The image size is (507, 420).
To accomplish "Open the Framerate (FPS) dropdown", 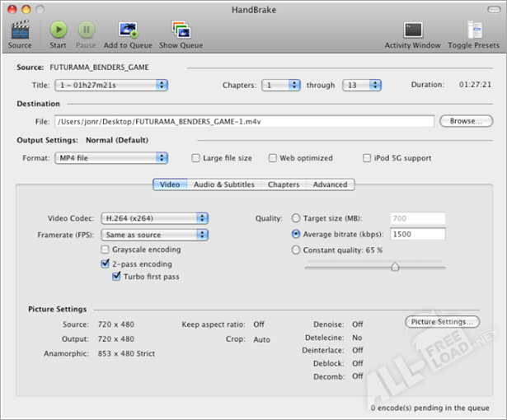I will point(153,235).
